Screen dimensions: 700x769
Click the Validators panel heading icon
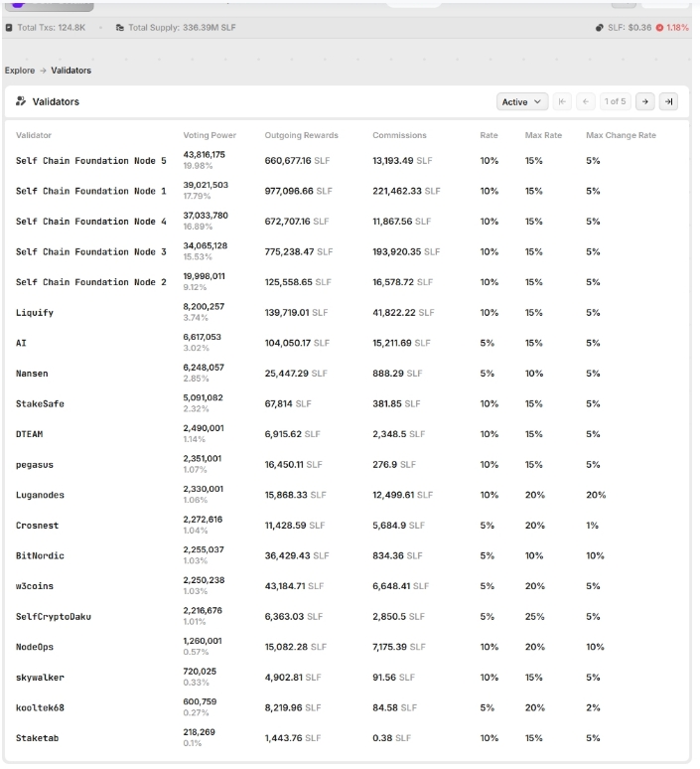(x=21, y=101)
